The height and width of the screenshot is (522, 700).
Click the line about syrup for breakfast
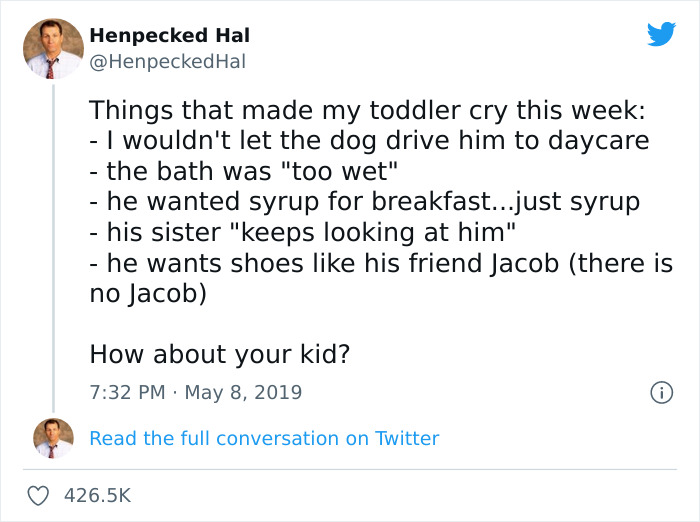coord(364,203)
